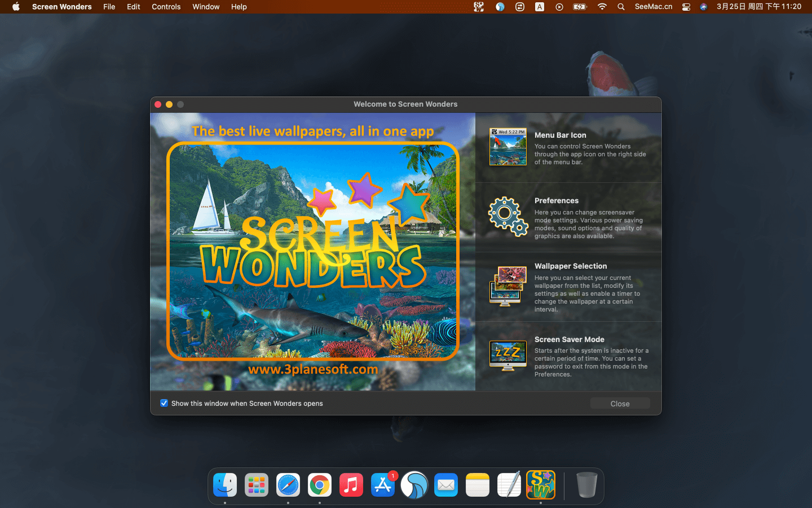
Task: Click the Wi-Fi icon in the menu bar
Action: 602,7
